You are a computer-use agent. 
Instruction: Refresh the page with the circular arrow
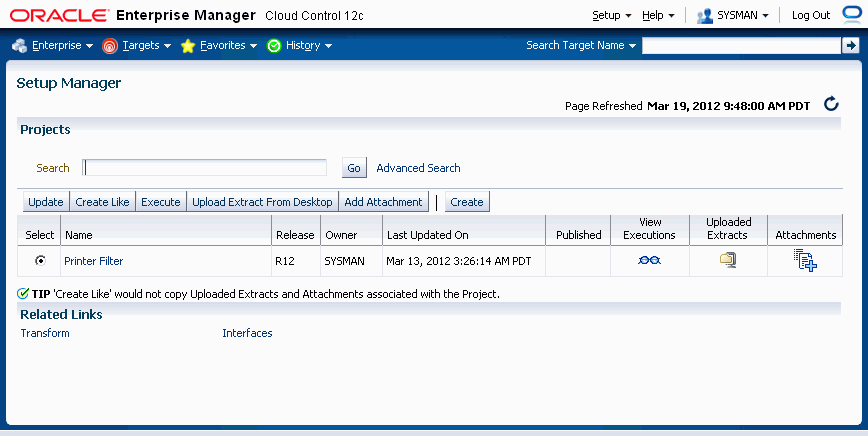coord(831,104)
